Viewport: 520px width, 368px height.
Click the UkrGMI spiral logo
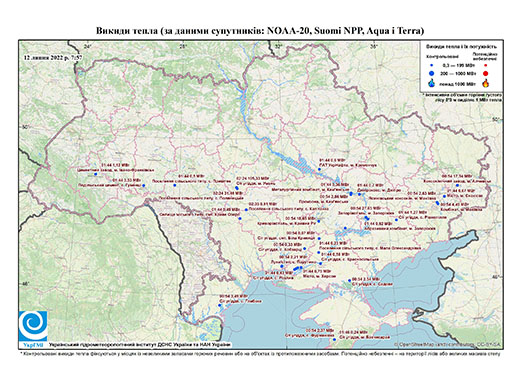(x=33, y=325)
